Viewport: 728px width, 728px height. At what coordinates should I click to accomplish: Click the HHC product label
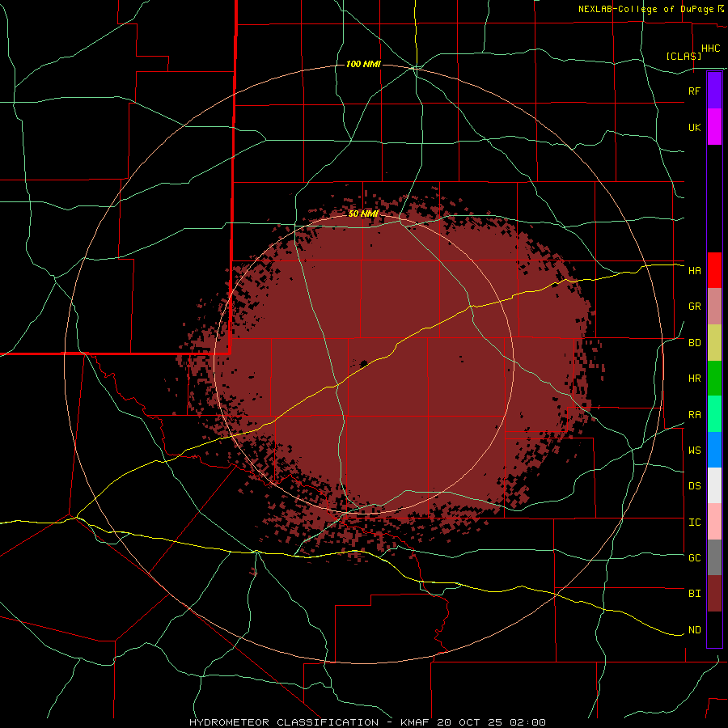pyautogui.click(x=710, y=49)
